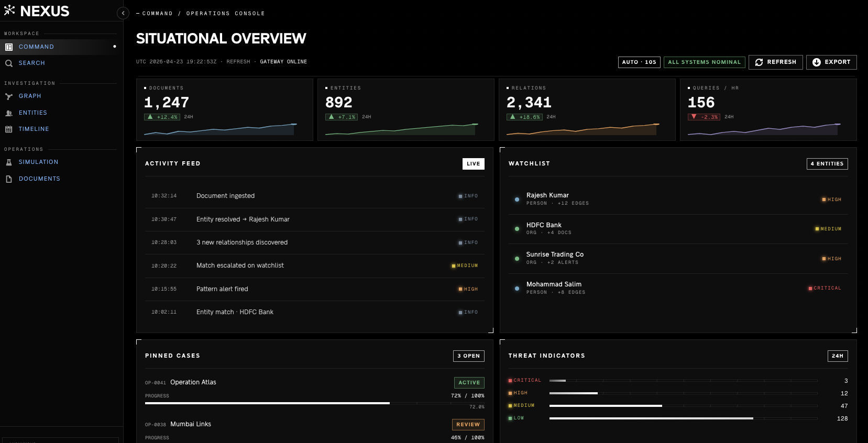Viewport: 868px width, 443px height.
Task: Click the Timeline calendar icon
Action: [x=9, y=129]
